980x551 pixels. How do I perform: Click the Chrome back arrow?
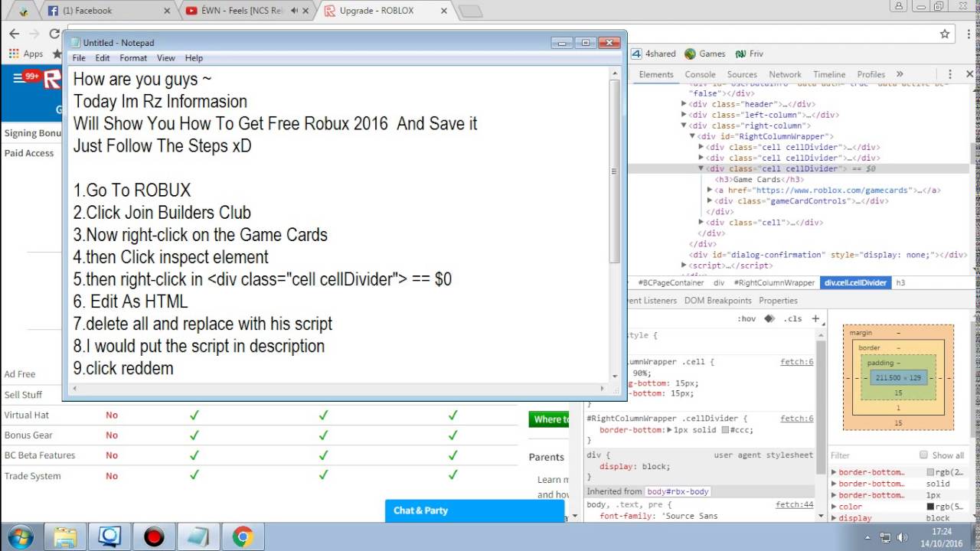click(x=14, y=34)
